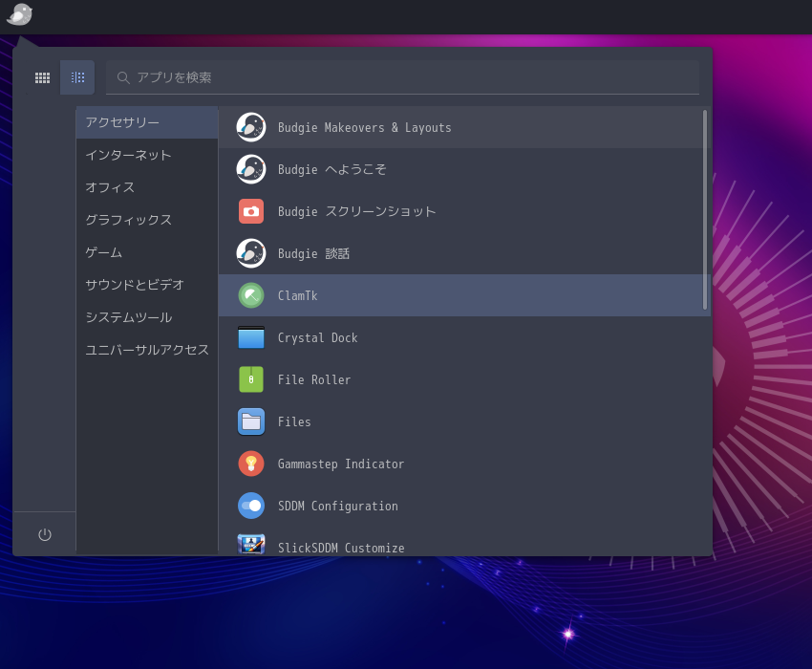Open the Budgie 談話 entry

pos(313,253)
